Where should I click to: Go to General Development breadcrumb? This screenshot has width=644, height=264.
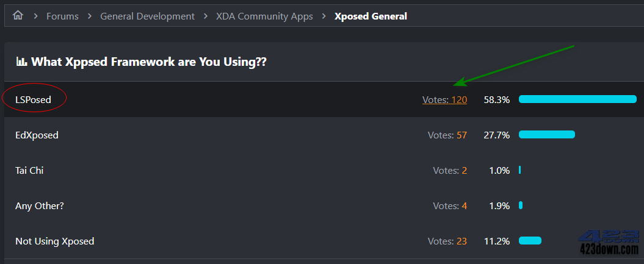(148, 16)
